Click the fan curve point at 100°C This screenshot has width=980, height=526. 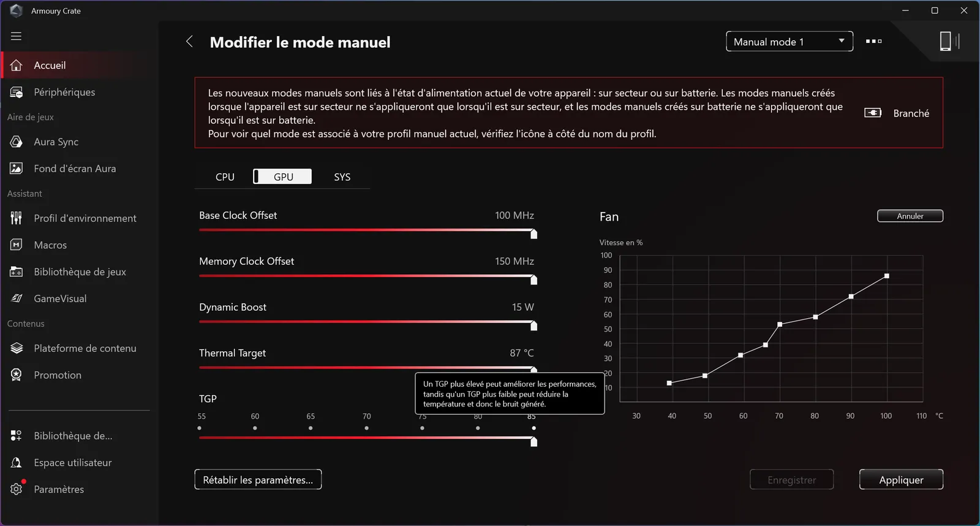pos(886,276)
